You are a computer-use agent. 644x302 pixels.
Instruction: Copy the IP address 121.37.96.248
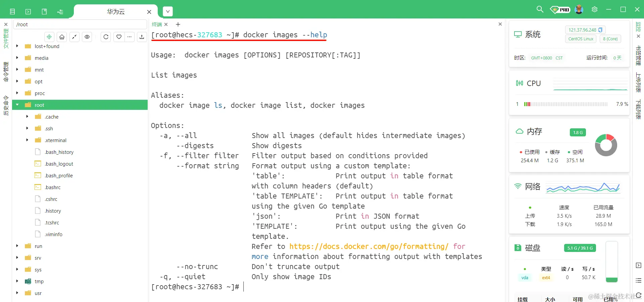click(600, 30)
